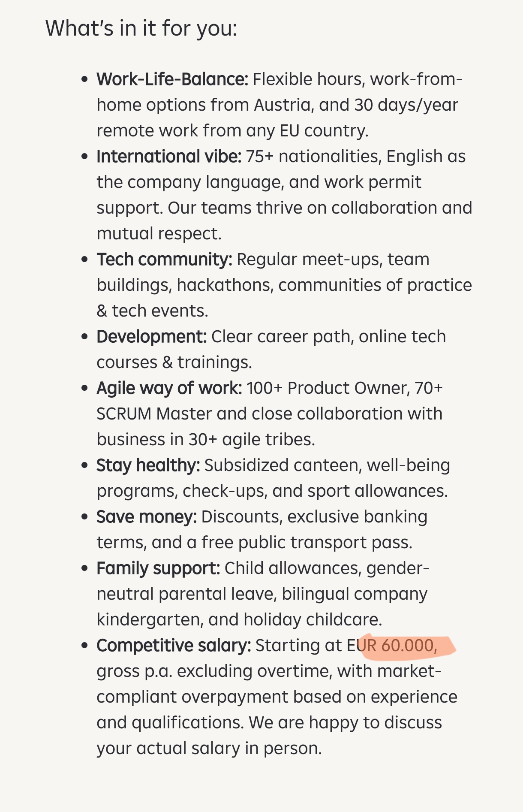Click the bold "Stay healthy:" label

148,465
